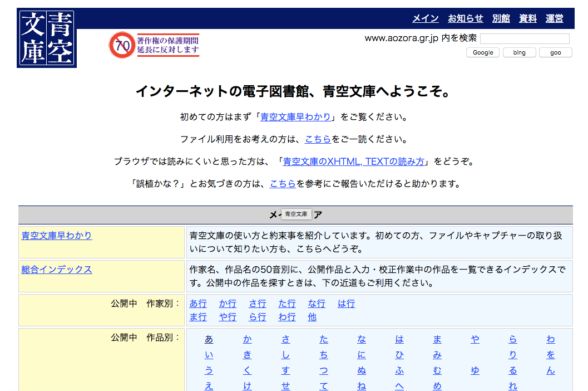This screenshot has height=391, width=588.
Task: Open works starting with ま
Action: point(437,339)
